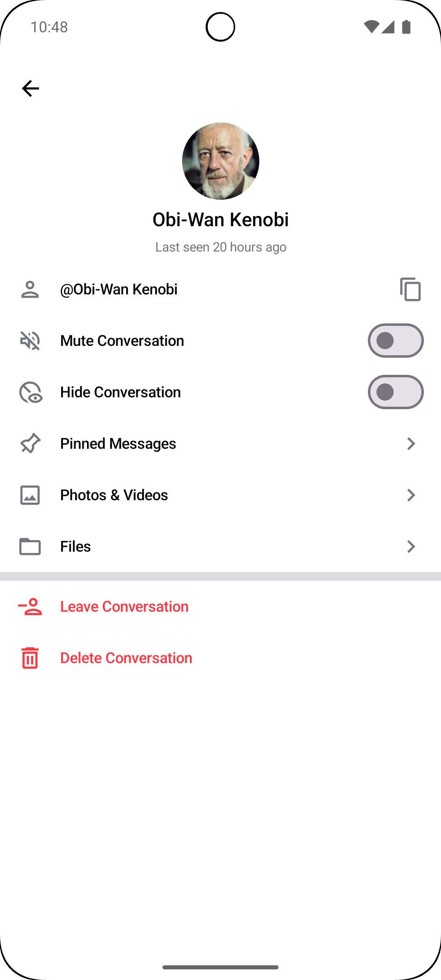Click the red leave-person icon
441x980 pixels.
point(30,606)
